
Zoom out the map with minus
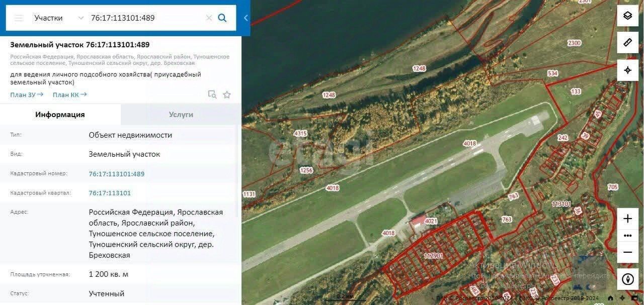(x=627, y=252)
